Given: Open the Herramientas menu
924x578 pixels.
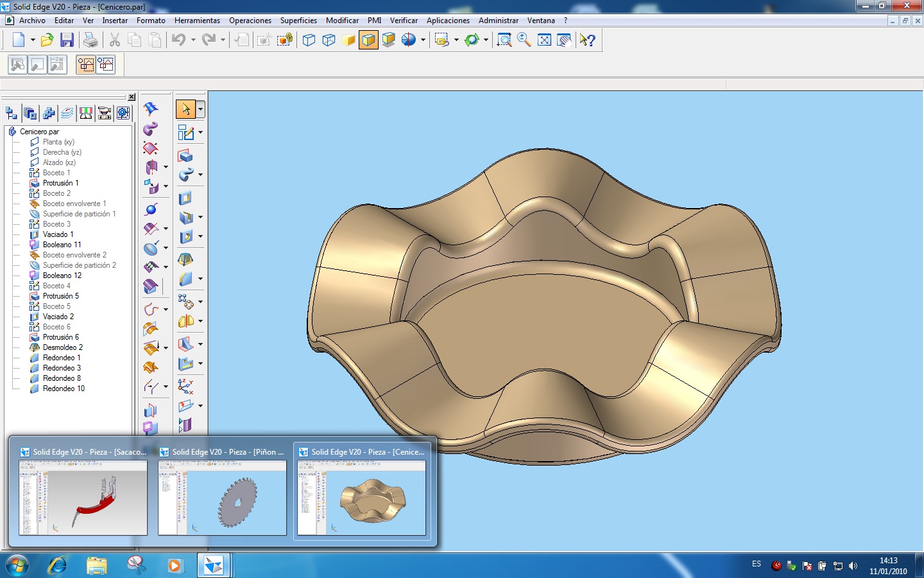Looking at the screenshot, I should (x=197, y=21).
